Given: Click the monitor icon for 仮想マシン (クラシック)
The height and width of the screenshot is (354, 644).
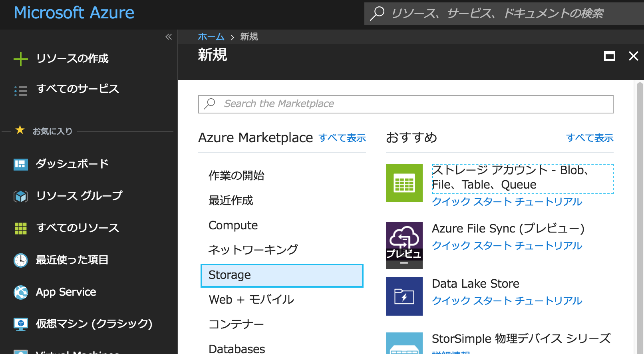Looking at the screenshot, I should click(x=21, y=324).
